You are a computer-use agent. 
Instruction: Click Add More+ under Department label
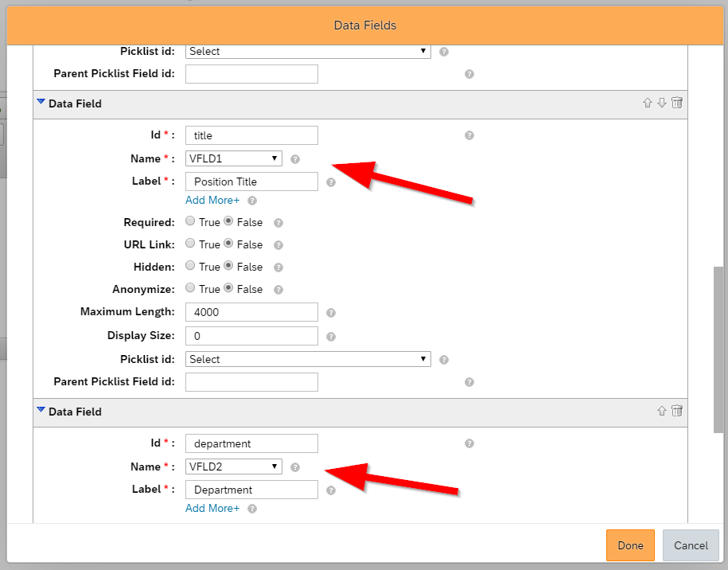[x=212, y=508]
